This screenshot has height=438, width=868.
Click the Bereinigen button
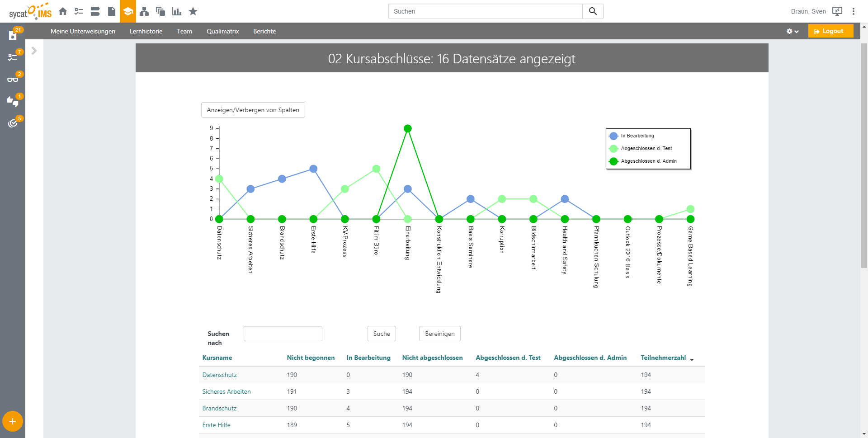[439, 334]
